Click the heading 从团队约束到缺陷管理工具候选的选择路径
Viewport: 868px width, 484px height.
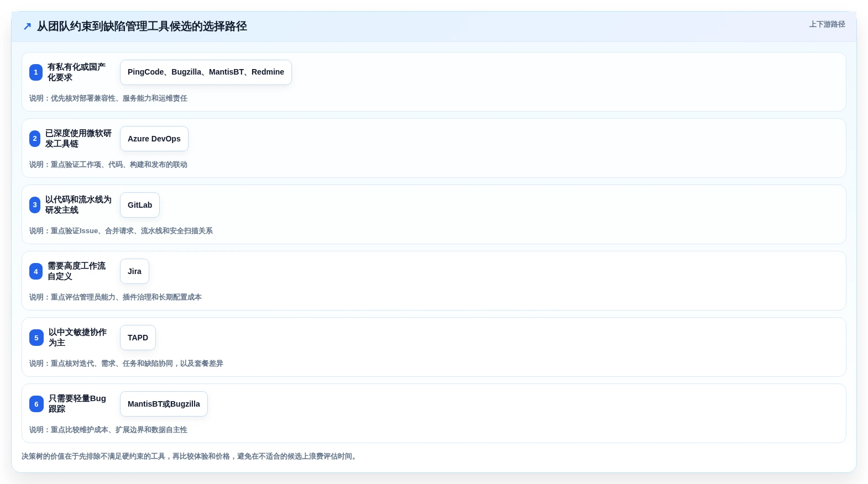(x=142, y=27)
